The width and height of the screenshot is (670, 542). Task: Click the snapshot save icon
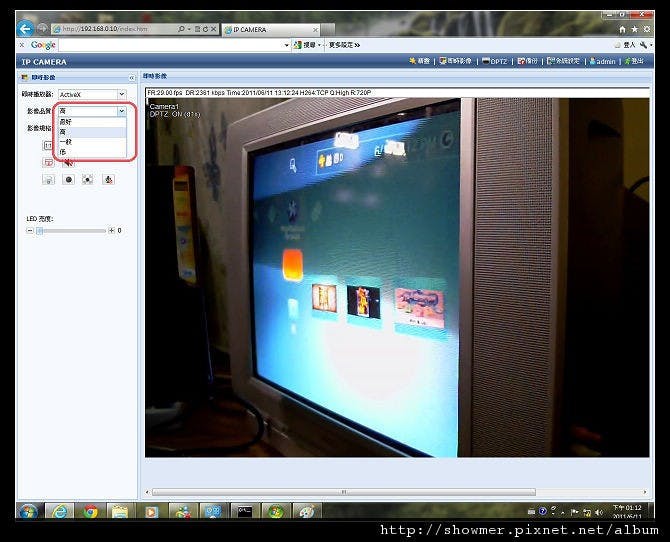point(49,180)
